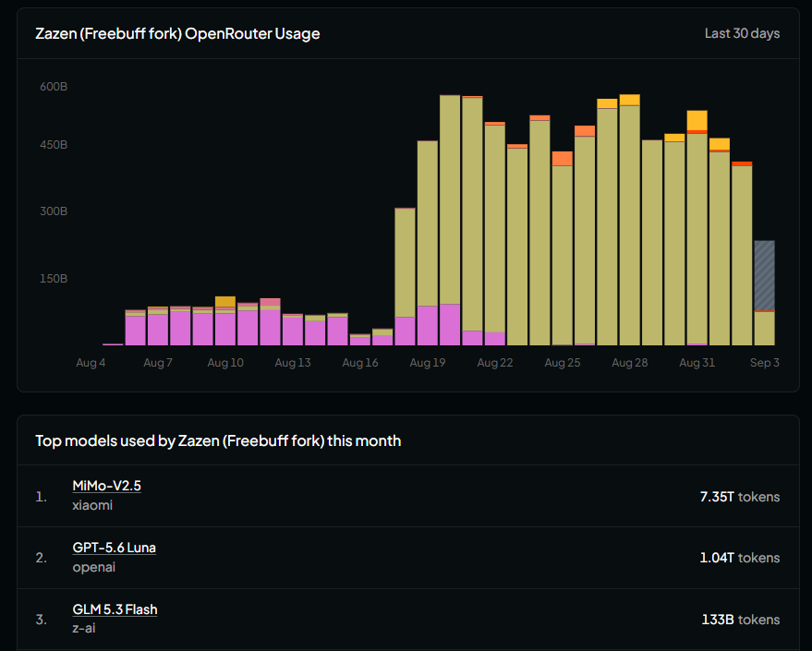
Task: Click the Aug 18 bar at 300B
Action: coord(405,277)
